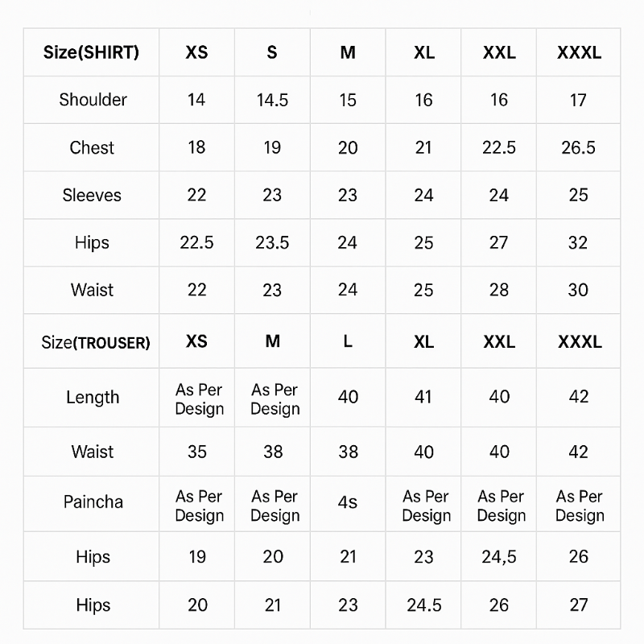Select the 32 hips value for shirt XXXL

click(578, 242)
